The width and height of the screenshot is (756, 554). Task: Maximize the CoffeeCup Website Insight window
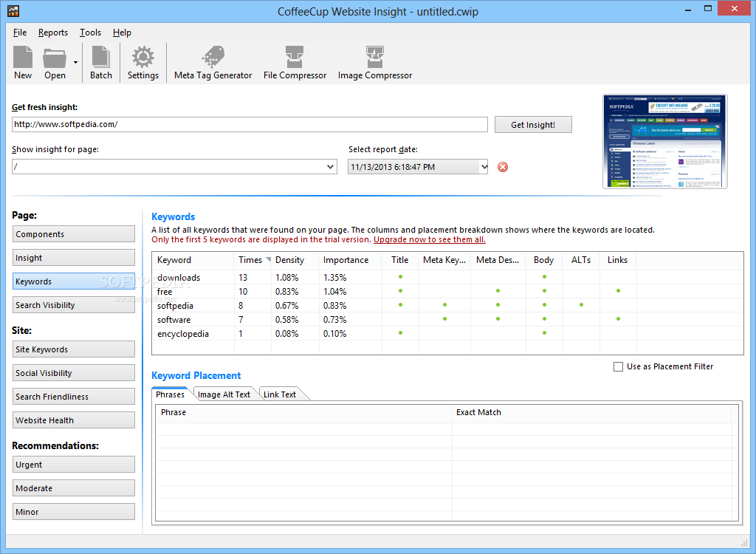[x=708, y=8]
